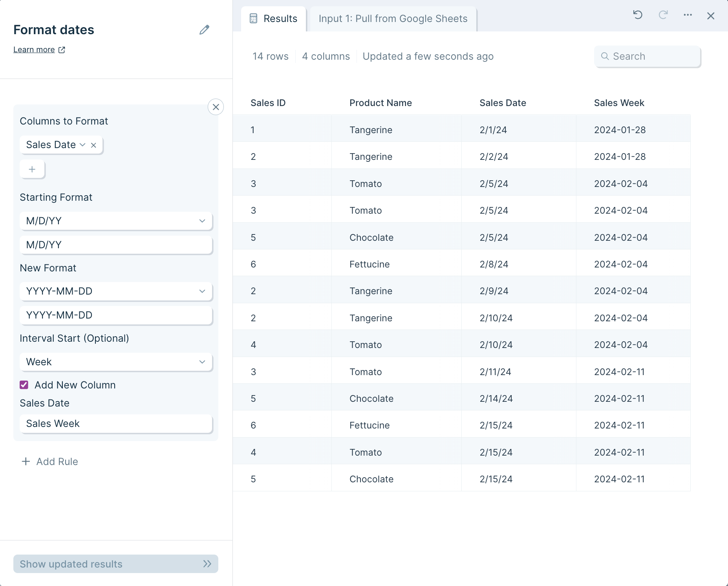Follow the Learn more link
728x586 pixels.
[34, 50]
